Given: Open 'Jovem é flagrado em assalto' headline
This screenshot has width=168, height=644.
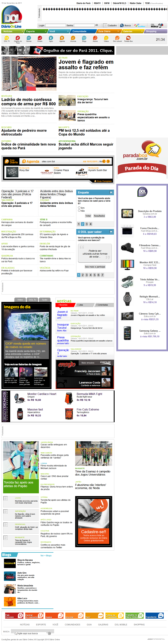Looking at the screenshot, I should pyautogui.click(x=86, y=65).
